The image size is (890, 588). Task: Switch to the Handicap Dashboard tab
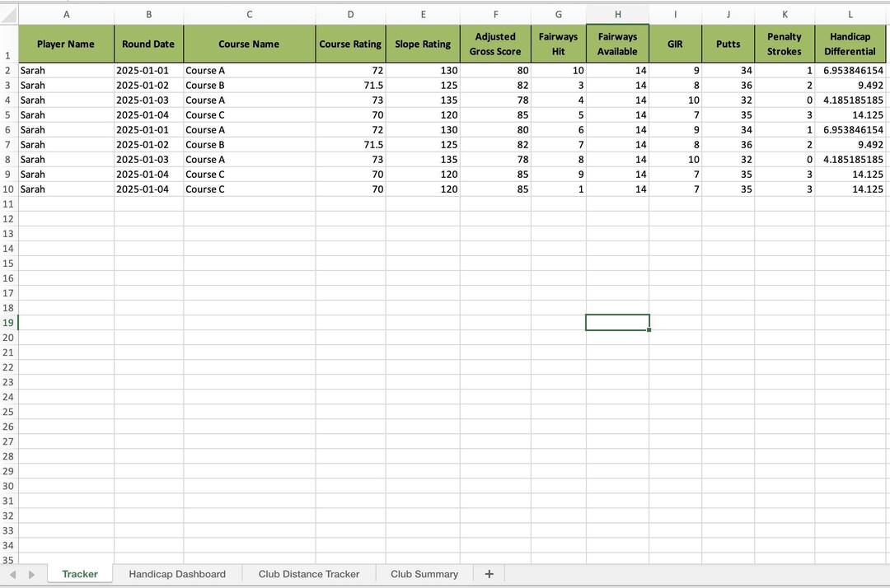tap(176, 573)
